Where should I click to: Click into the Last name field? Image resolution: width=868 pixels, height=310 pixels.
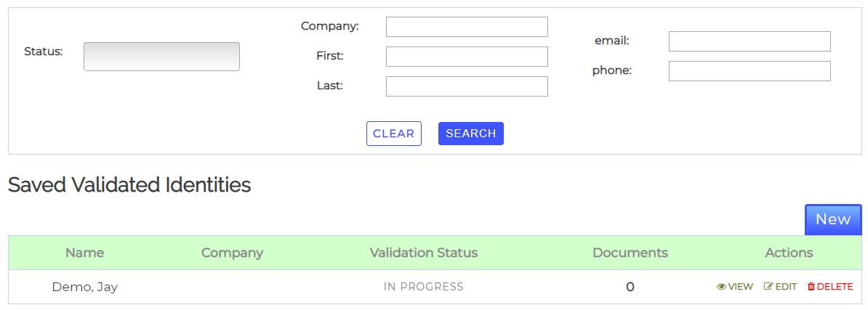(x=466, y=86)
